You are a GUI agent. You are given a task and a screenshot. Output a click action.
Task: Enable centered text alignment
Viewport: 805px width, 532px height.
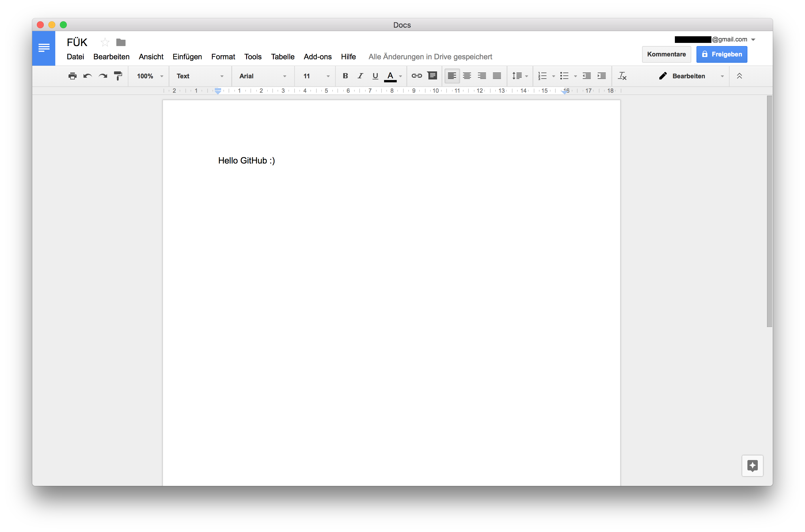point(467,76)
